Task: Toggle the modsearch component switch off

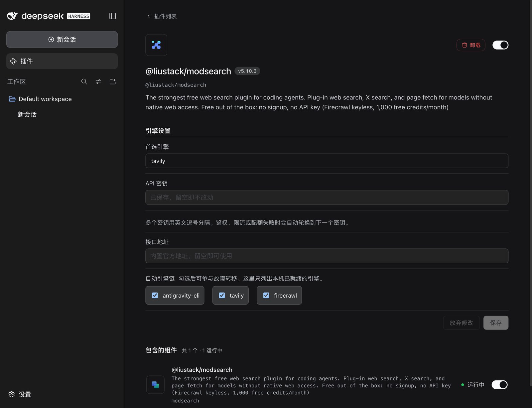Action: tap(499, 385)
